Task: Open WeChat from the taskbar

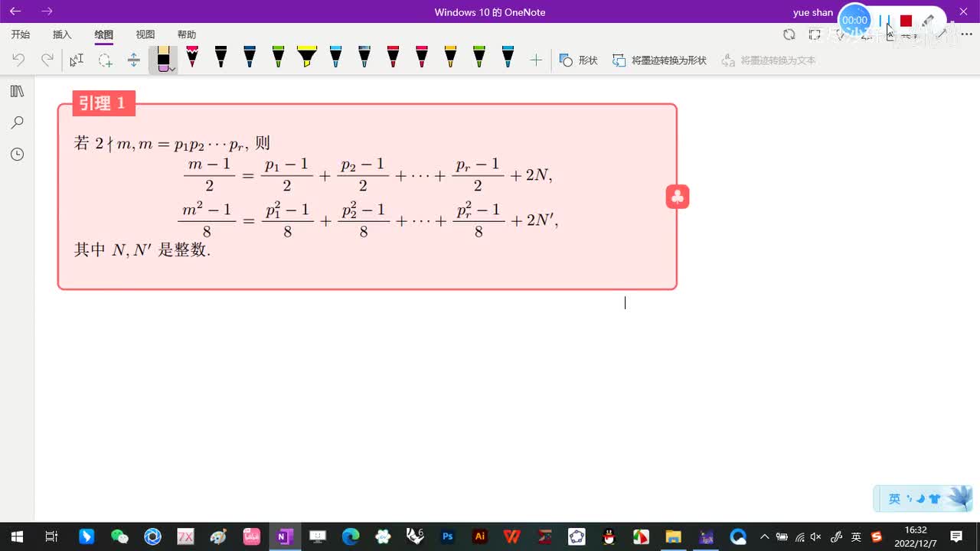Action: pos(119,536)
